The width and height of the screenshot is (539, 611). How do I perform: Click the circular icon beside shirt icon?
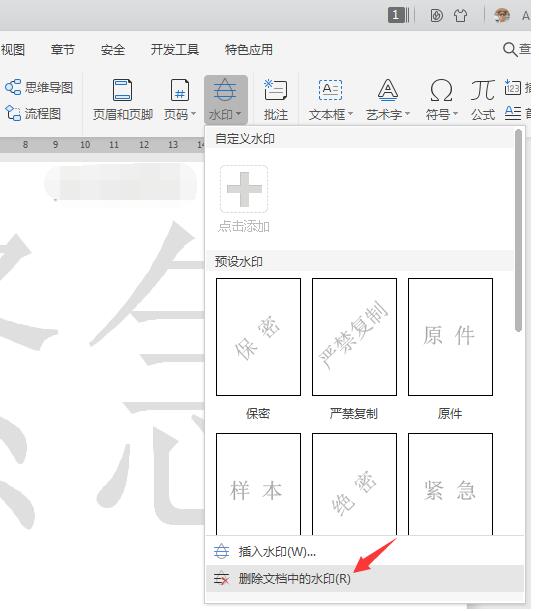tap(437, 16)
